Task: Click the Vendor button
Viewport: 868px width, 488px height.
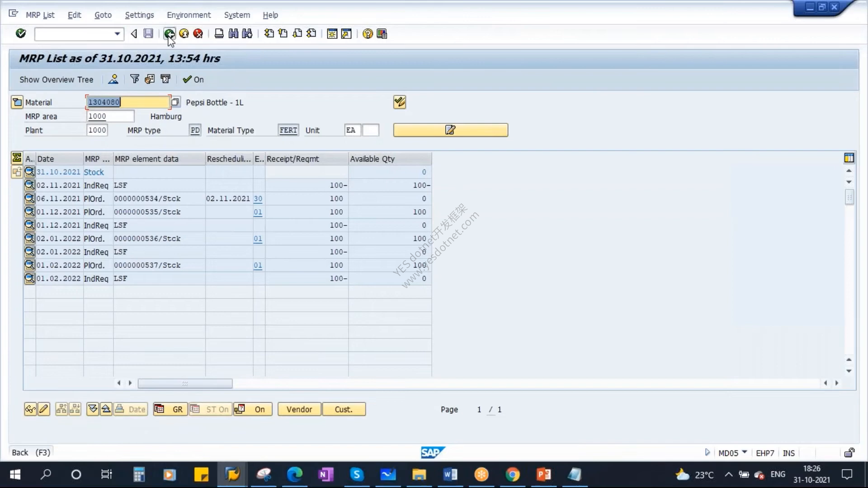Action: click(299, 409)
